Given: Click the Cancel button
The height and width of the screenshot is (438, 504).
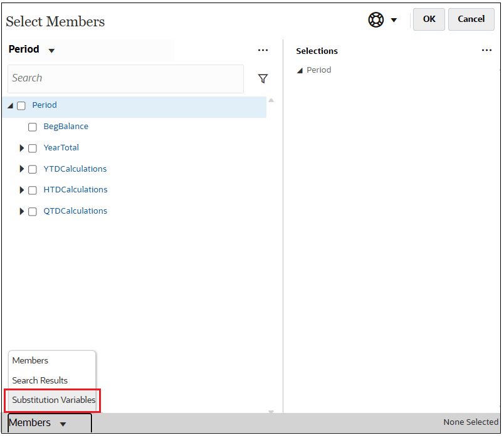Looking at the screenshot, I should 471,19.
